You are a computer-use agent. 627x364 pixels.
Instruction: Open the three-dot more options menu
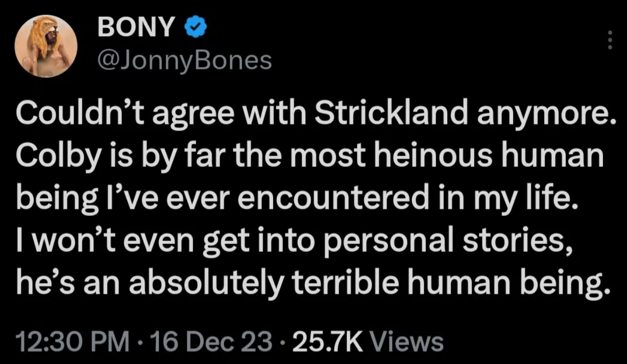[608, 40]
